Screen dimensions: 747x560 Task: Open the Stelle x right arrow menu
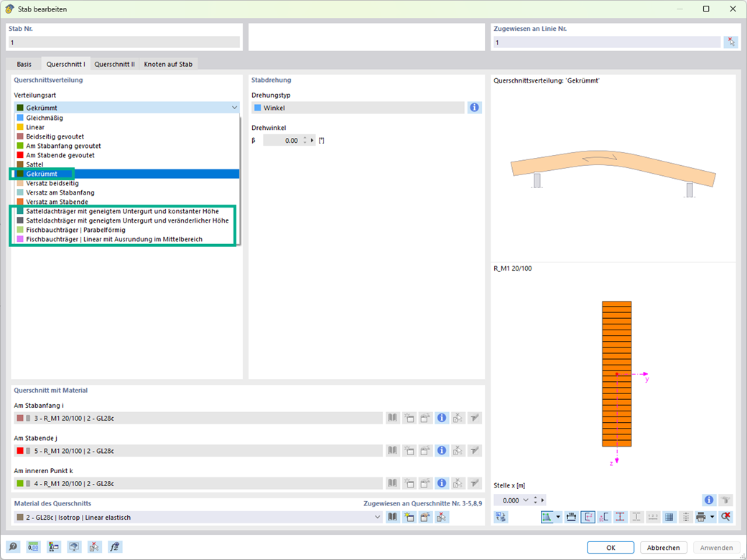[542, 500]
